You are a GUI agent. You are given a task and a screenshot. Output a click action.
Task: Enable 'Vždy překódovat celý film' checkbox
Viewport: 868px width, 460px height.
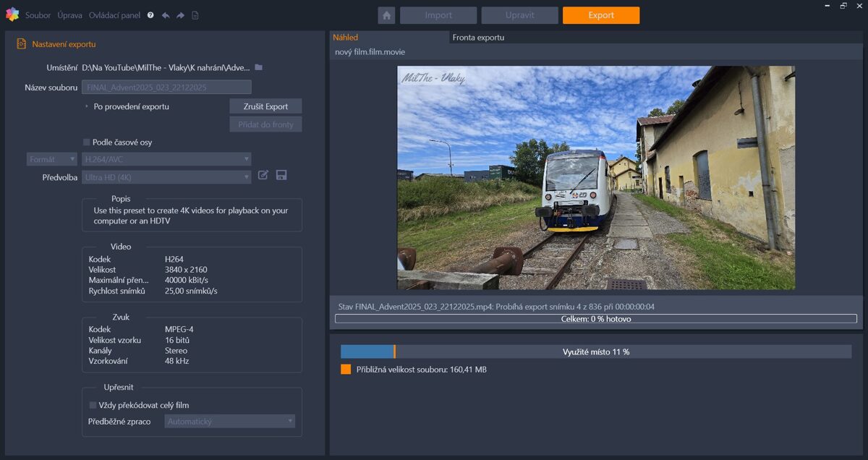(93, 405)
